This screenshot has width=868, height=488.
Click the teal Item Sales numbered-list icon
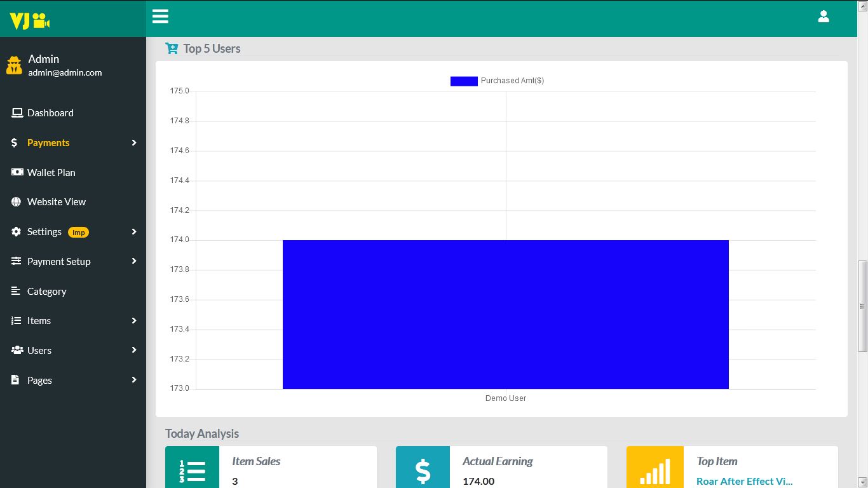pyautogui.click(x=191, y=470)
